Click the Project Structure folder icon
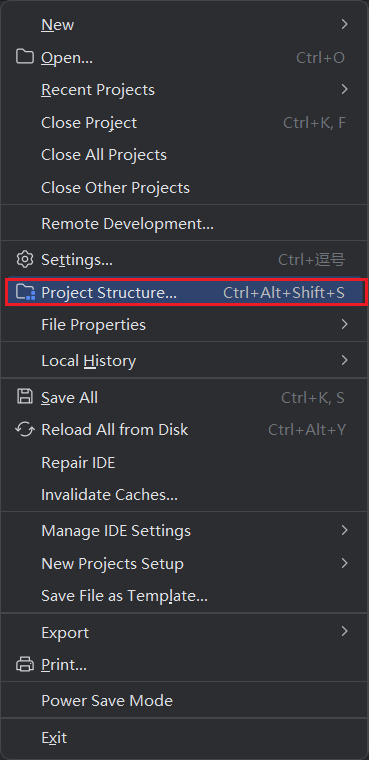Screen dimensions: 369x760 point(25,292)
